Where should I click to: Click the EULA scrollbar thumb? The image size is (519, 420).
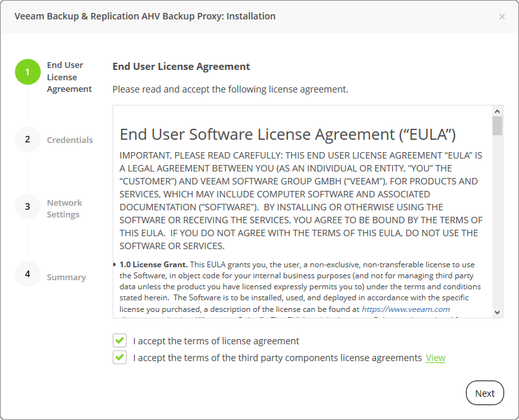[497, 126]
